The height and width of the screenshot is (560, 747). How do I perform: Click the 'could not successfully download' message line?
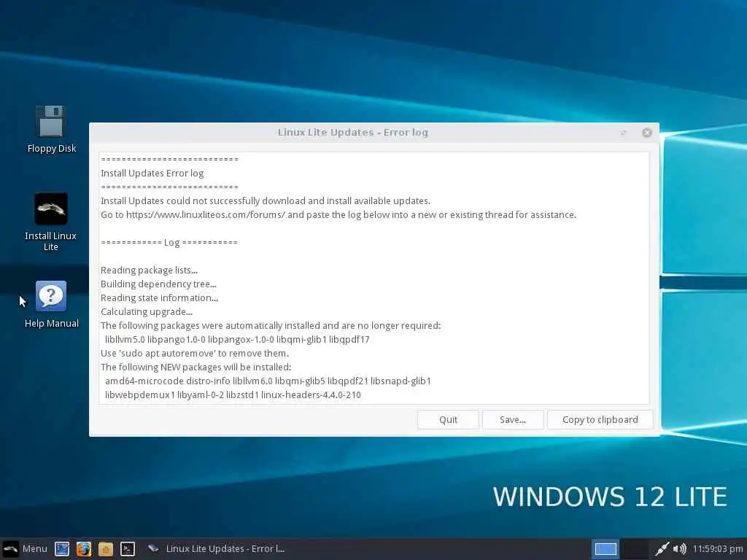pyautogui.click(x=266, y=201)
